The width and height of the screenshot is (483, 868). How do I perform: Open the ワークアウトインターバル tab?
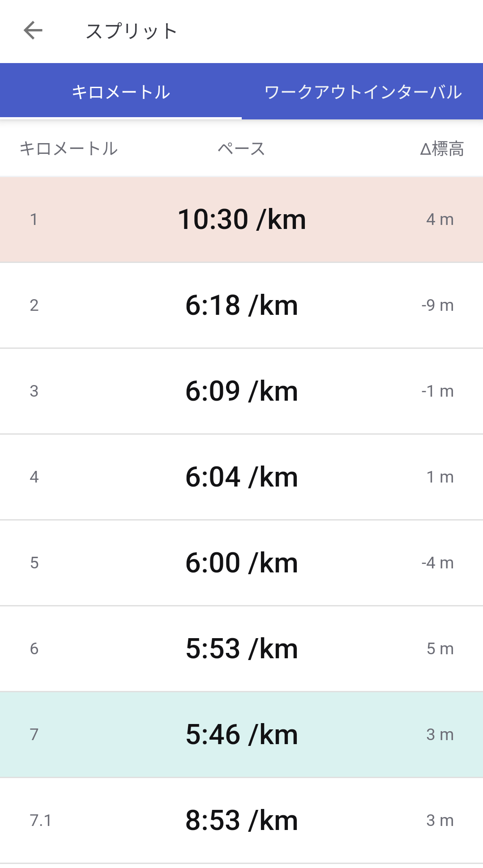tap(363, 92)
